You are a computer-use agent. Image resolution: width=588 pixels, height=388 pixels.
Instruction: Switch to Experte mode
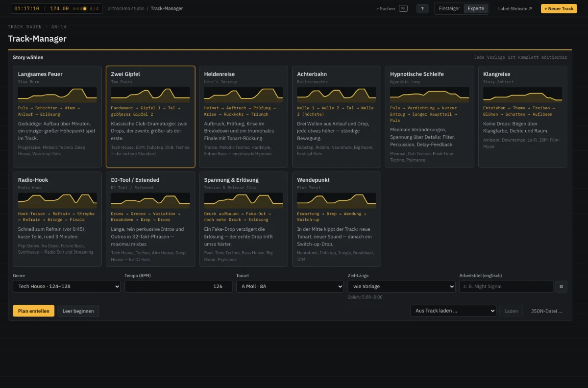click(476, 8)
